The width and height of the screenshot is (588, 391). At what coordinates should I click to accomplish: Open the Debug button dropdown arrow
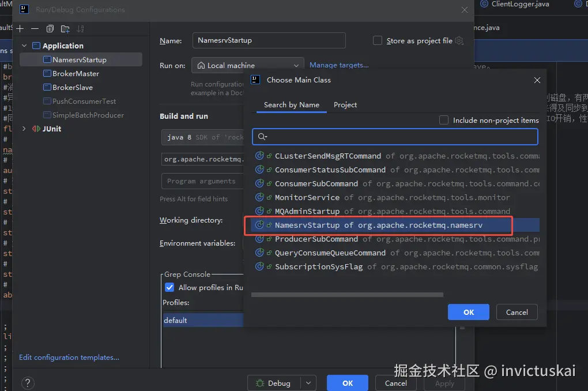point(308,383)
